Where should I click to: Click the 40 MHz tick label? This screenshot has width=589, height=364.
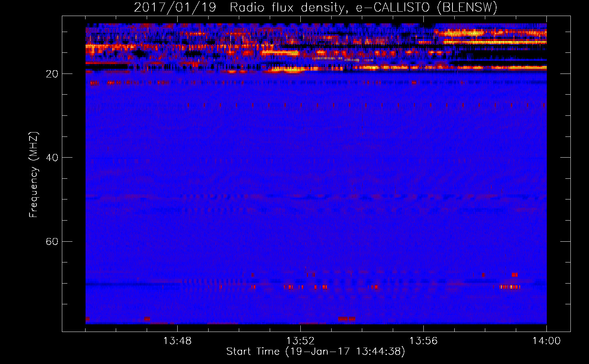(52, 158)
